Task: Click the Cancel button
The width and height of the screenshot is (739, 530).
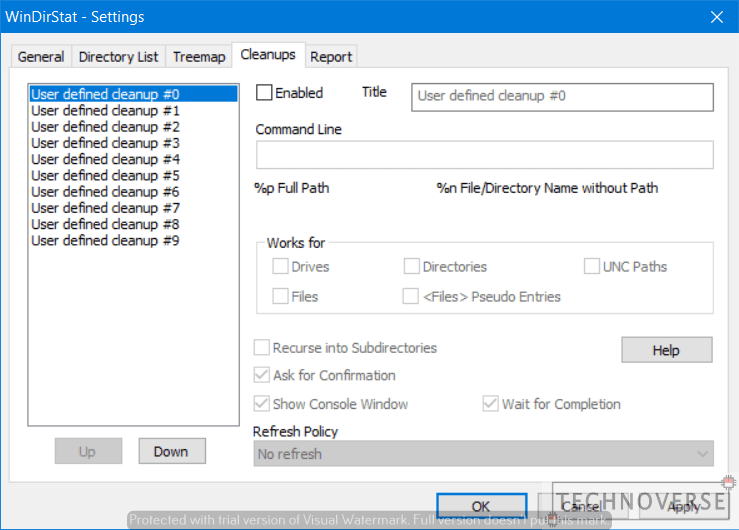Action: (x=583, y=506)
